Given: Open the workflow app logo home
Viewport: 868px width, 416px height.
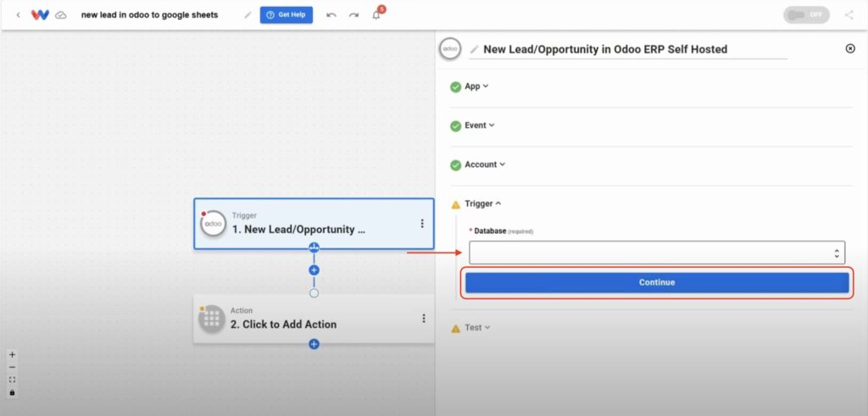Looking at the screenshot, I should click(40, 15).
